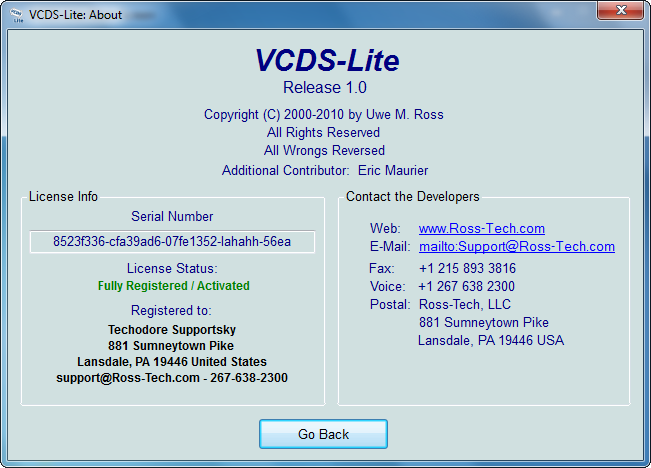Click the support@Ross-Tech.com - 267-638-2300 line

pos(172,378)
